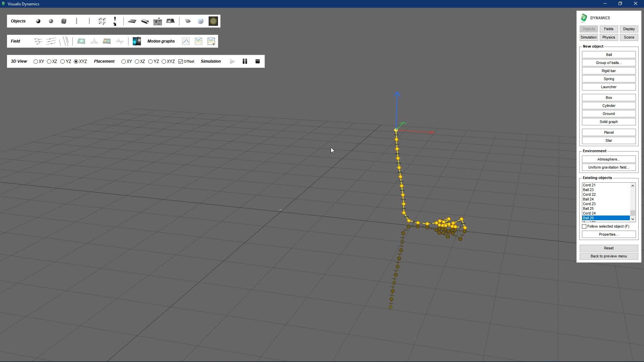Enable Follow selected object checkbox

[584, 227]
